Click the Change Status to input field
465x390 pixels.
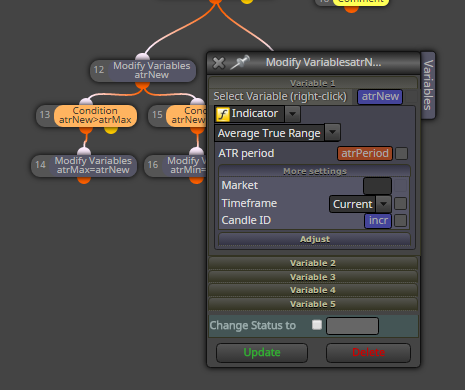(x=352, y=326)
